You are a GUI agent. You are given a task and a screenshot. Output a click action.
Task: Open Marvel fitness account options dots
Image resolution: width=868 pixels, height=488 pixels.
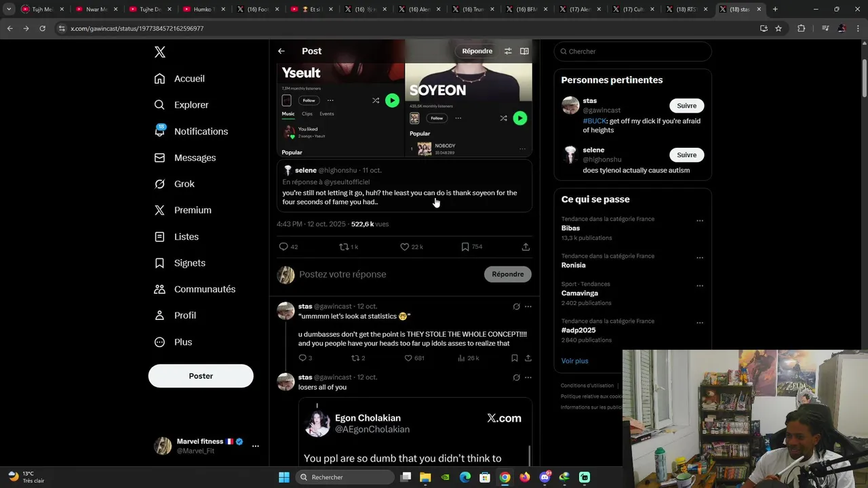point(255,446)
